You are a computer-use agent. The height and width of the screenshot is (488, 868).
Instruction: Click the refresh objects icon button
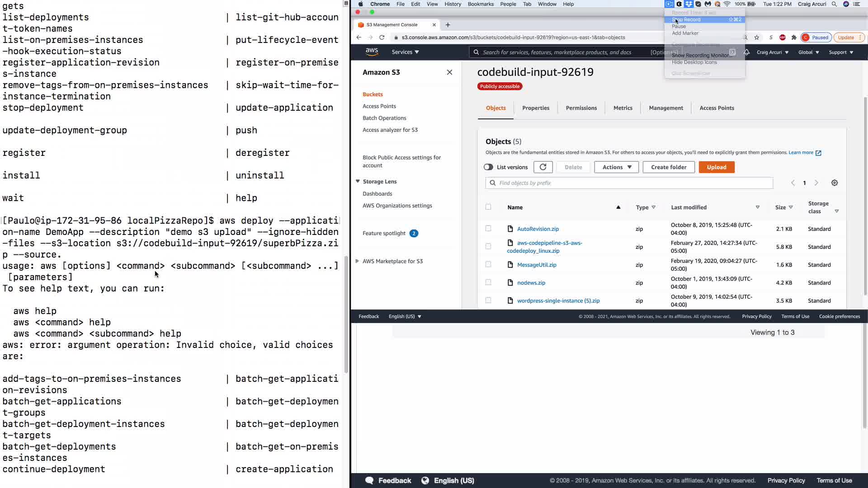[543, 167]
